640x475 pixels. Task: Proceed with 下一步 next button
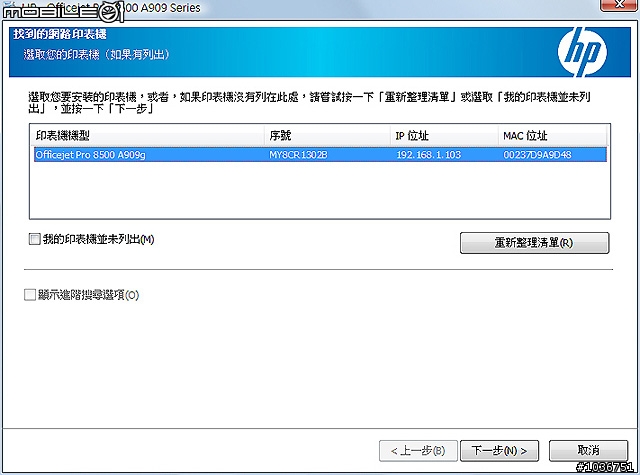pos(499,451)
